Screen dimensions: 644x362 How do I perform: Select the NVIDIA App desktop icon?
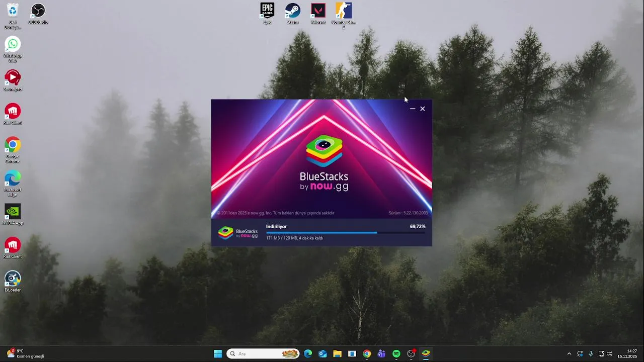coord(13,214)
